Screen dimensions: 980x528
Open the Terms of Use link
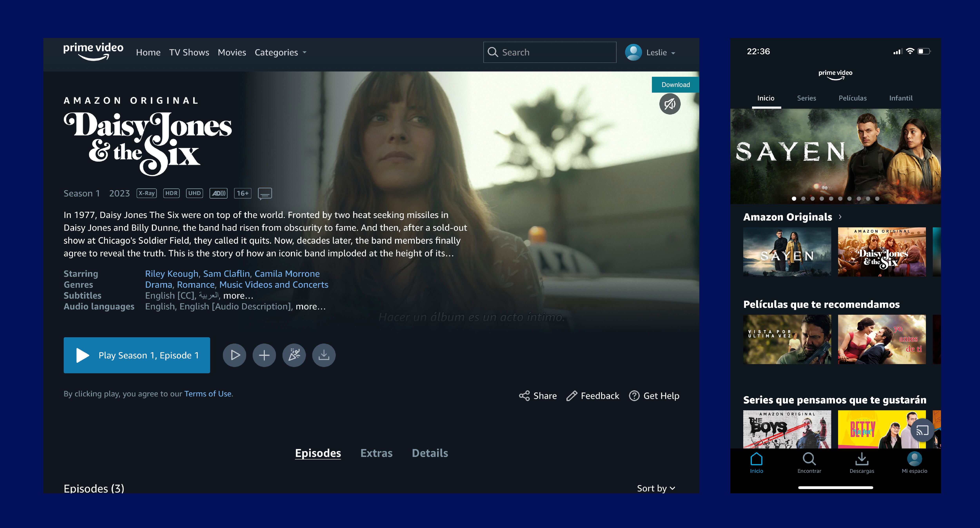[208, 394]
